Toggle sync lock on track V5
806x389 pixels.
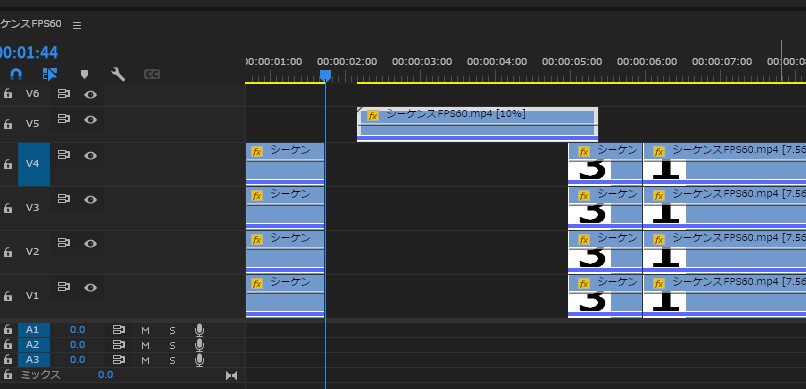[x=64, y=119]
